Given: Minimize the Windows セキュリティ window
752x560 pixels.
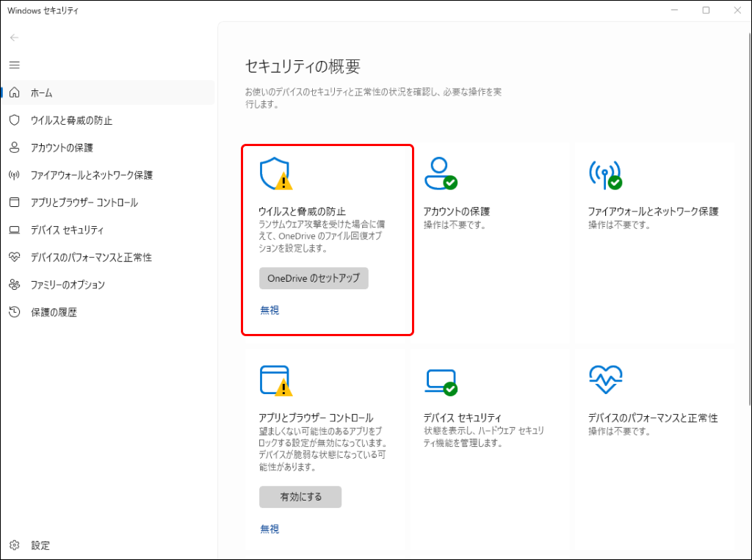Looking at the screenshot, I should pos(674,10).
